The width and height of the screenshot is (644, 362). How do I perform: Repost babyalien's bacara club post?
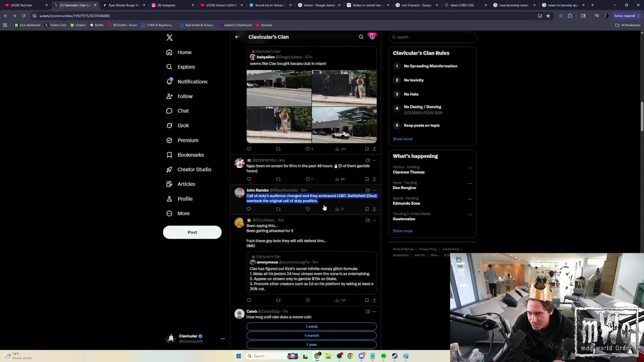278,149
